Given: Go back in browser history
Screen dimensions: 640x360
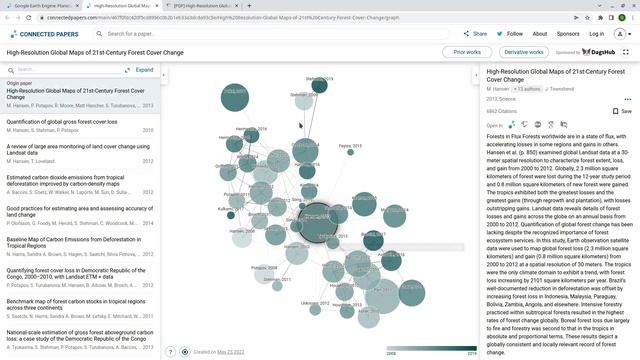Looking at the screenshot, I should pyautogui.click(x=7, y=18).
